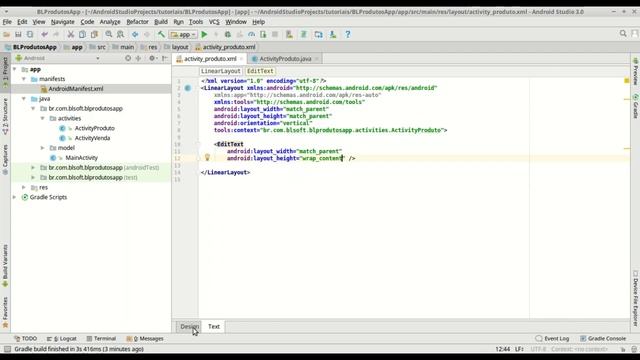Click the Undo toolbar icon

(x=44, y=35)
